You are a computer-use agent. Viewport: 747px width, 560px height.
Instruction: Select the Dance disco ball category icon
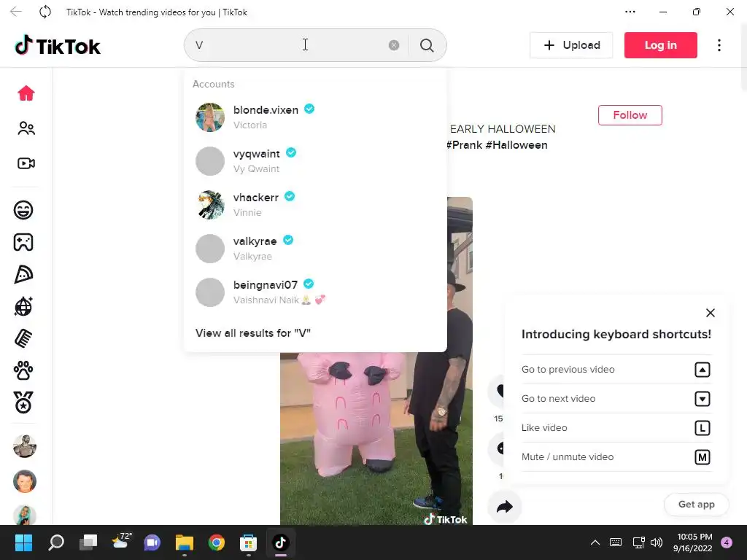click(x=23, y=306)
